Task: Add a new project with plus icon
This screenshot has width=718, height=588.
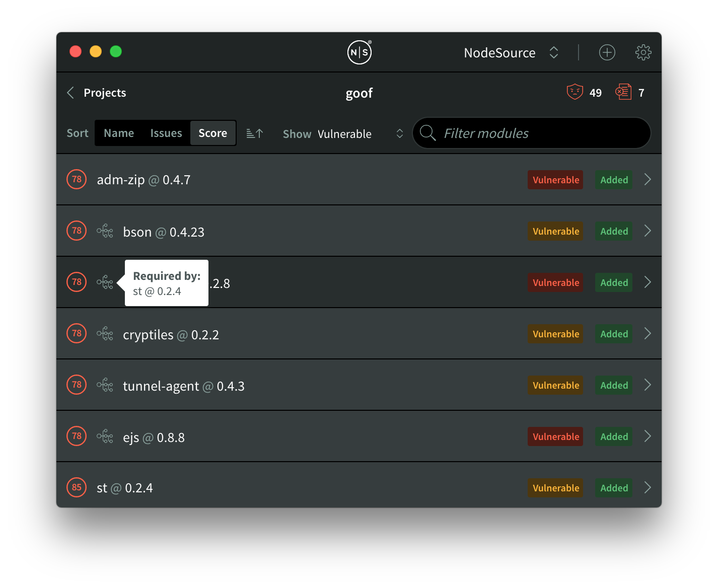Action: pyautogui.click(x=607, y=52)
